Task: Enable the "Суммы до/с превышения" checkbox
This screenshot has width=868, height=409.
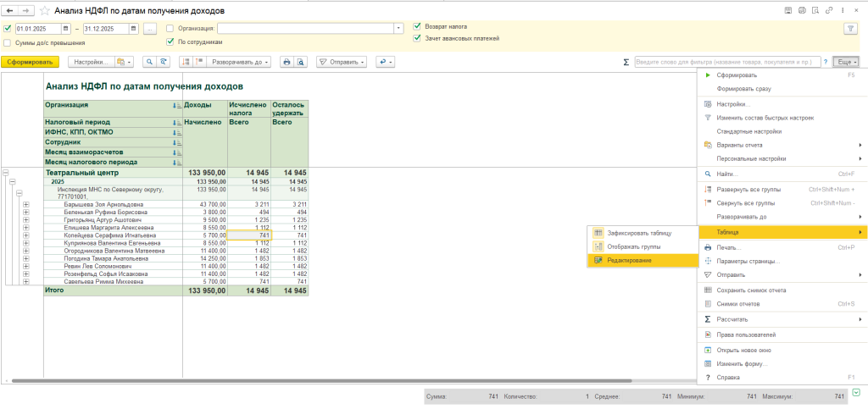Action: coord(8,42)
